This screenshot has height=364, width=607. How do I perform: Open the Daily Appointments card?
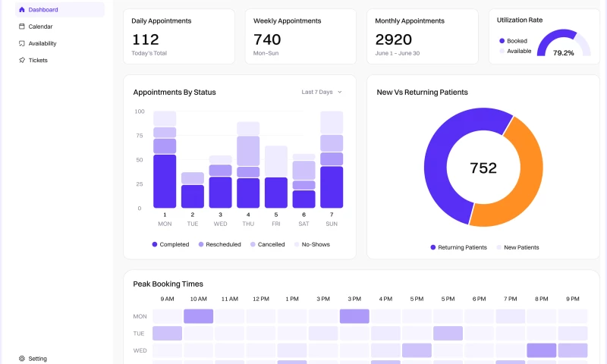(179, 36)
